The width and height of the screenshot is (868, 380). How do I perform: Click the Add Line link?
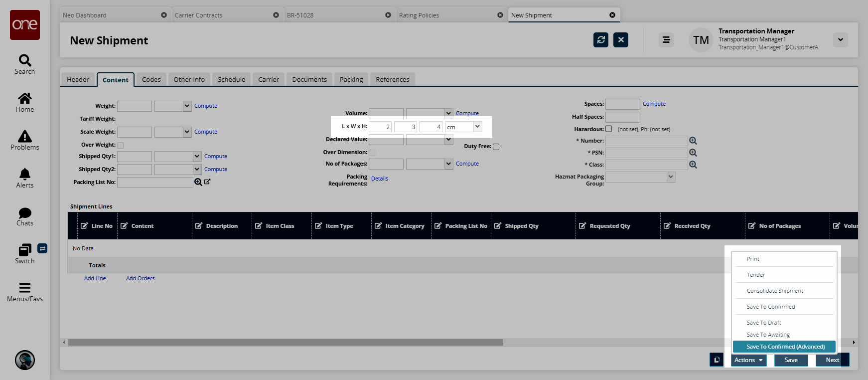tap(95, 278)
